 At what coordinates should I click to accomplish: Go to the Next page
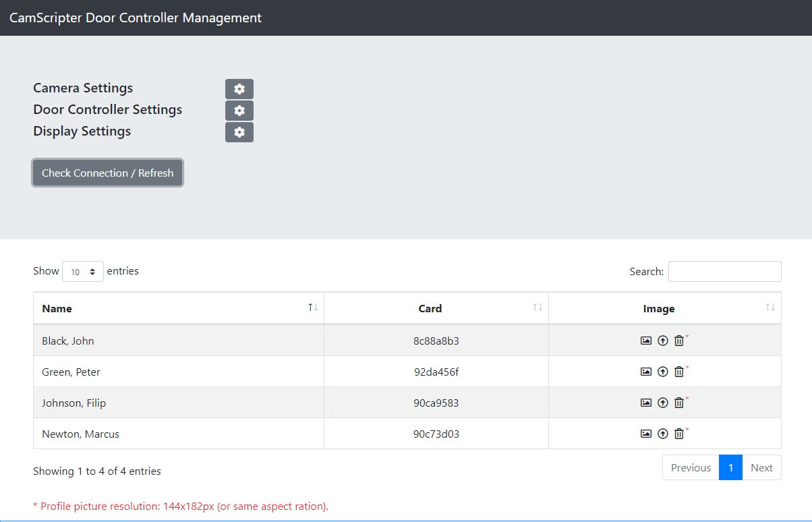click(x=761, y=468)
